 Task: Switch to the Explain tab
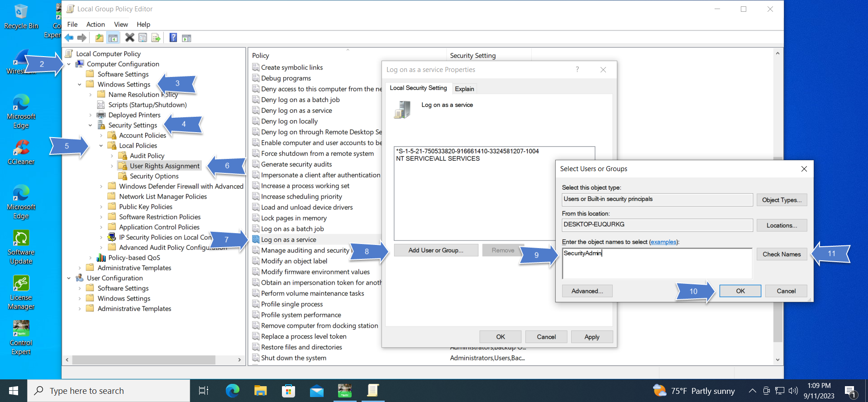[x=464, y=89]
